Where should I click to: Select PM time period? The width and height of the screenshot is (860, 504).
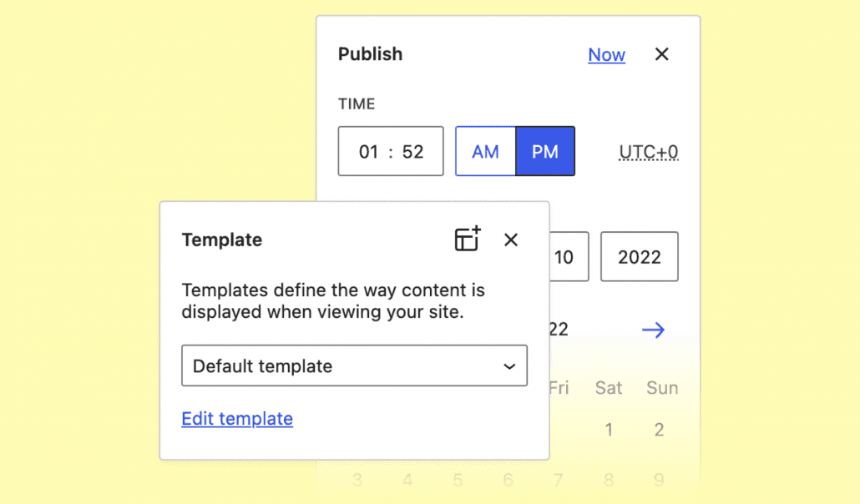(545, 152)
